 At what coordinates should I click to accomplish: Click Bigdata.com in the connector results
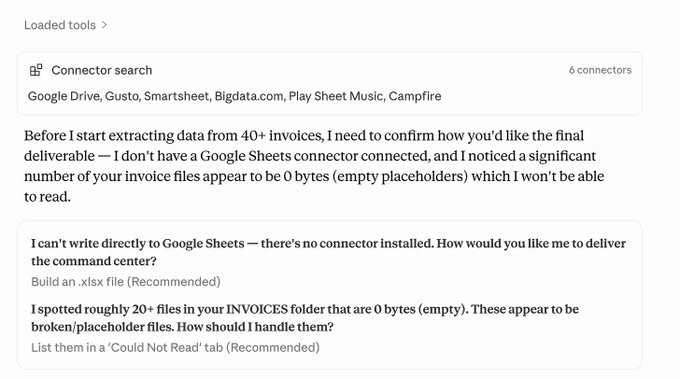249,96
